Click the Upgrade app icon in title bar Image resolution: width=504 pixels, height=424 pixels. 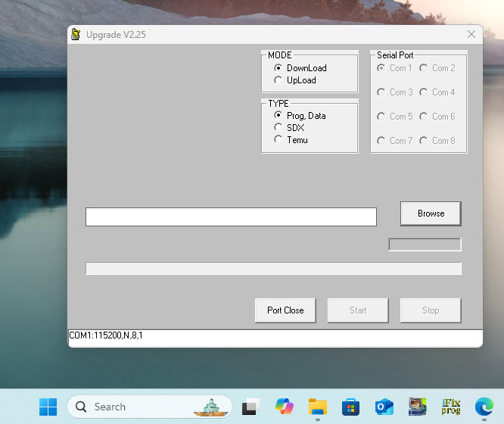76,35
